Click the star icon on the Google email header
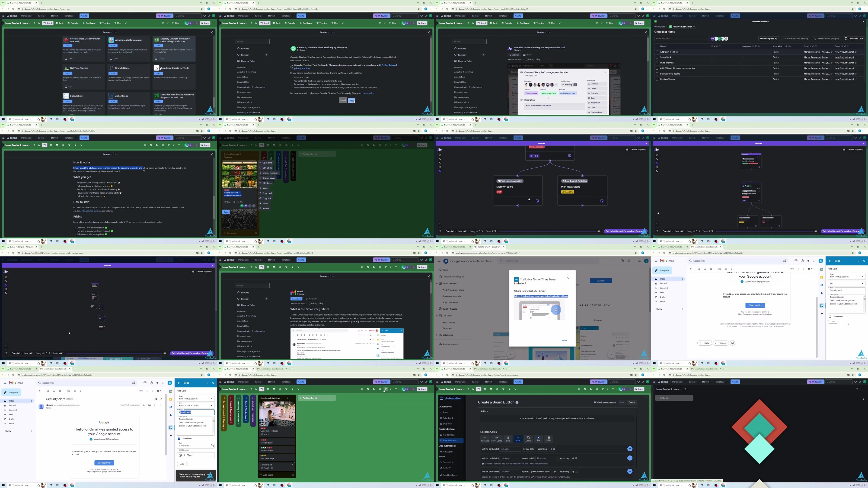868x488 pixels. pyautogui.click(x=144, y=405)
